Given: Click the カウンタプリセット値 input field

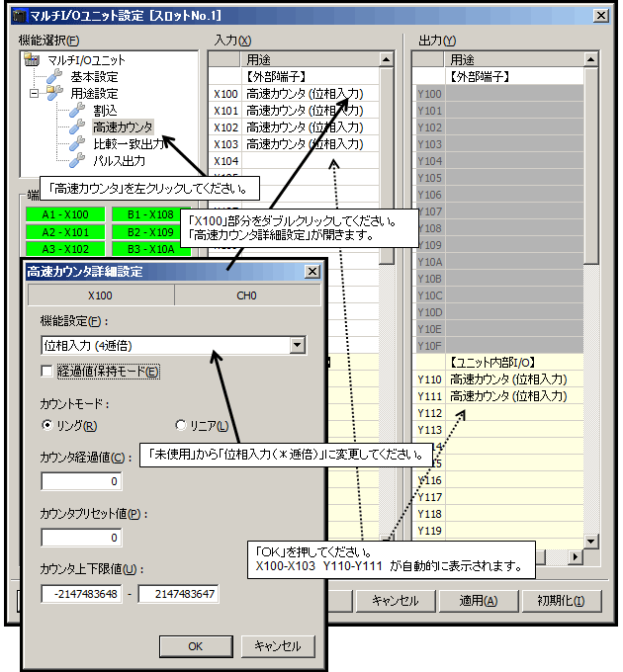Looking at the screenshot, I should click(x=82, y=538).
